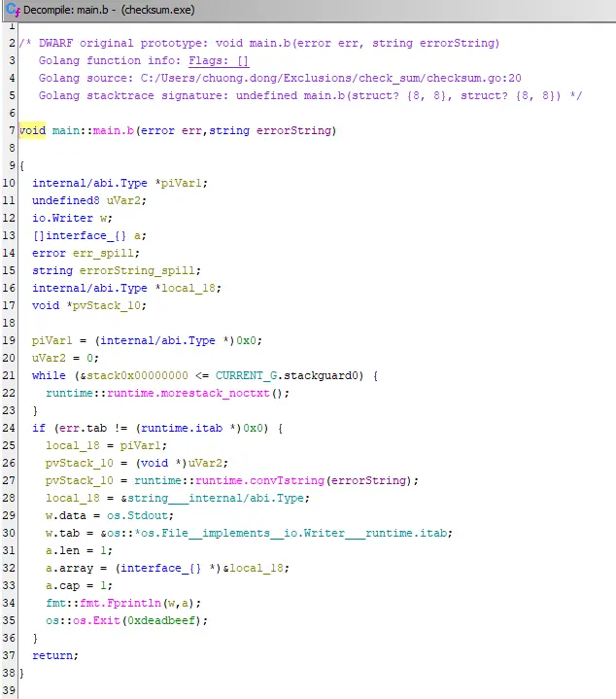Click 'Flags: []' underlined text in comment
The image size is (616, 699).
click(x=219, y=60)
